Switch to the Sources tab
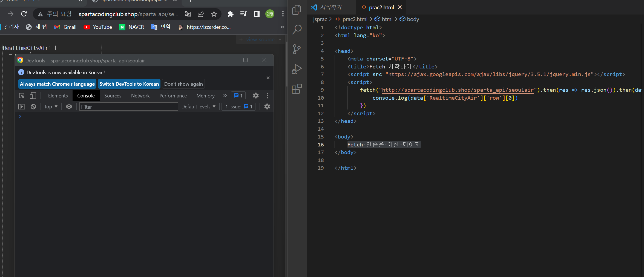This screenshot has width=644, height=277. (x=113, y=96)
